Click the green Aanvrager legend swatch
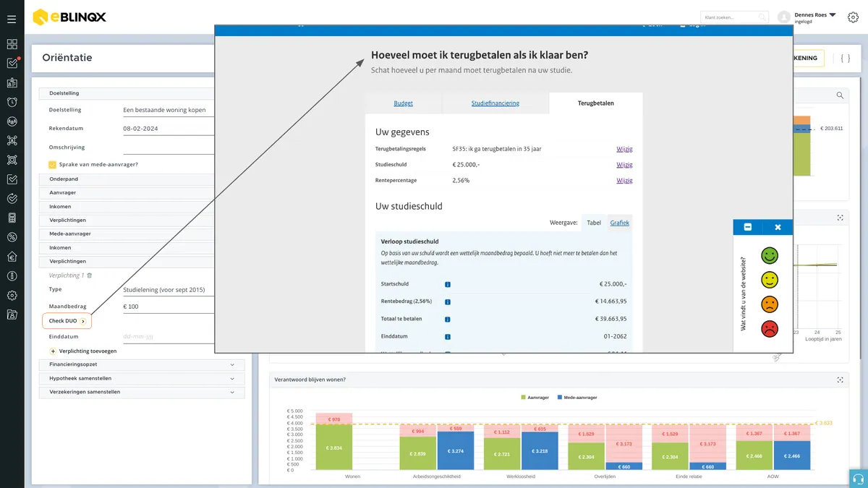This screenshot has width=868, height=488. pyautogui.click(x=524, y=397)
